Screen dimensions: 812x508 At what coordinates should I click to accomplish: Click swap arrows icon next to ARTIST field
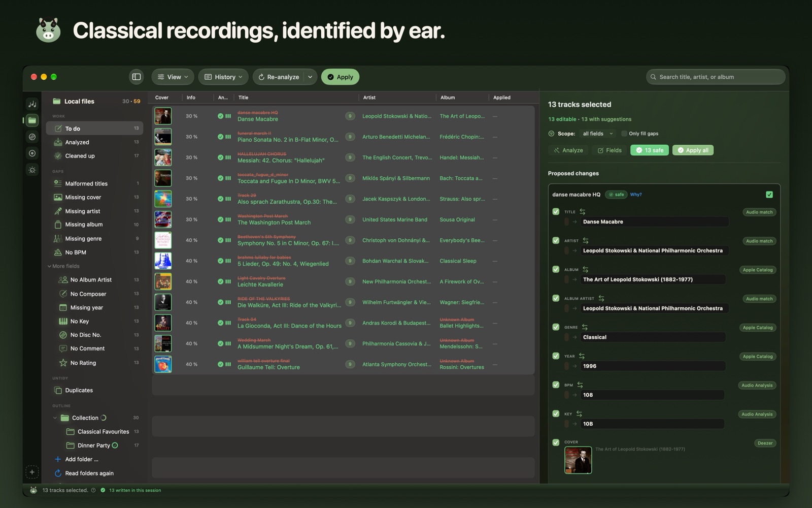click(x=586, y=241)
